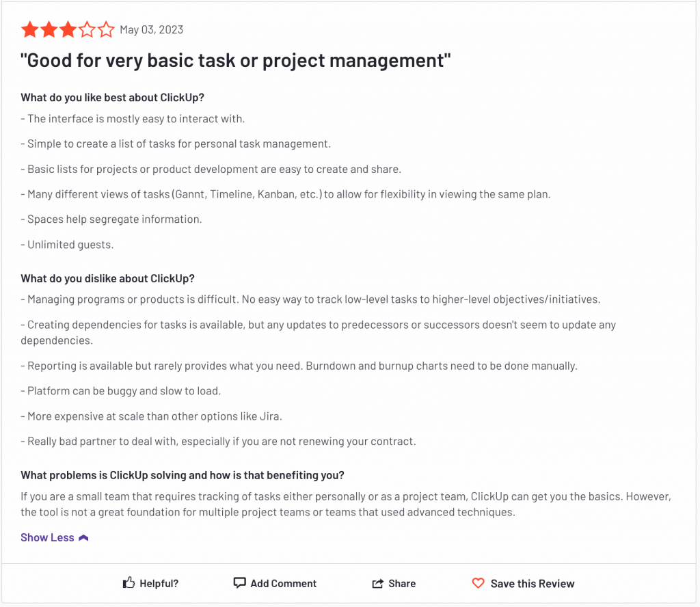This screenshot has height=607, width=700.
Task: Click the thumbs-up Helpful icon
Action: (x=129, y=582)
